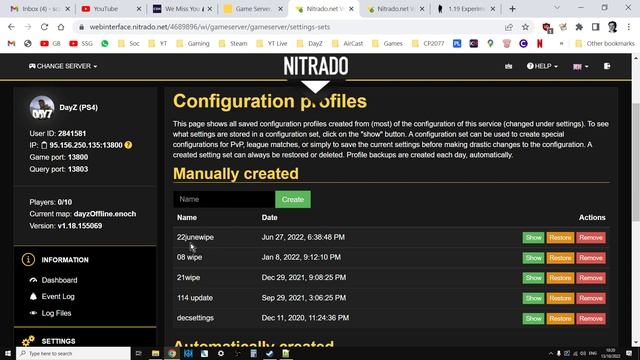Open the Calculator taskbar icon
640x360 pixels.
point(253,353)
